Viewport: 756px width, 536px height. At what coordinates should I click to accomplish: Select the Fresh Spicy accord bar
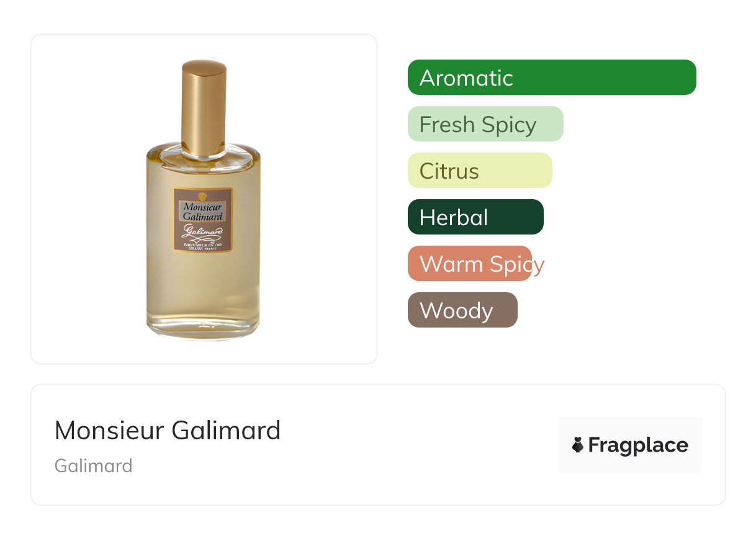(x=485, y=124)
